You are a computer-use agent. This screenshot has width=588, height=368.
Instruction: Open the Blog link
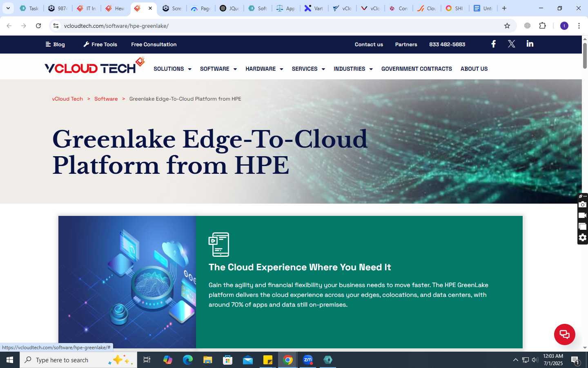(x=55, y=44)
